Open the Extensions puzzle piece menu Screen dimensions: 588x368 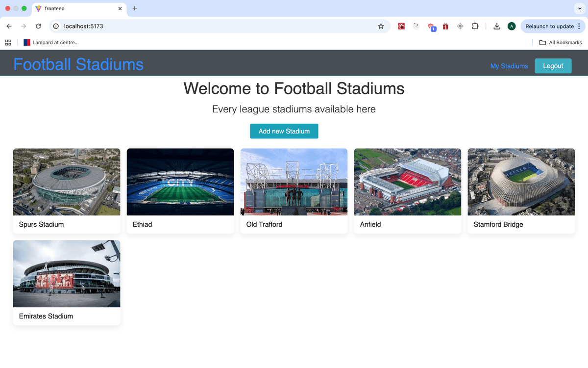(x=475, y=26)
